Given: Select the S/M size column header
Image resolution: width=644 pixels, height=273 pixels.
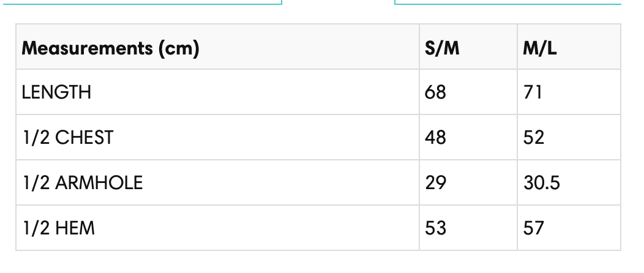Looking at the screenshot, I should tap(441, 48).
